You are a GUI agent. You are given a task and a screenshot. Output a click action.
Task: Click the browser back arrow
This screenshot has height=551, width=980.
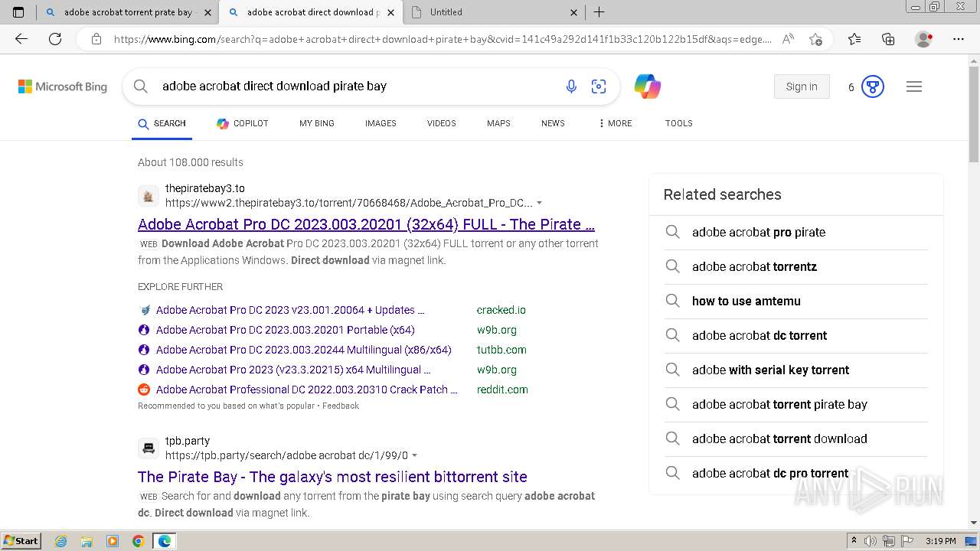click(21, 39)
